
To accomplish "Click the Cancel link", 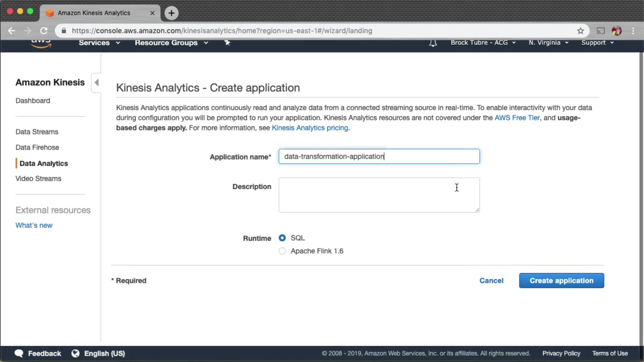I will [x=491, y=281].
